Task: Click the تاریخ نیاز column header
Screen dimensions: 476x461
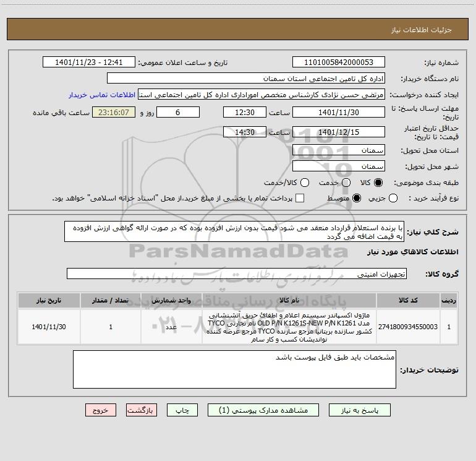Action: [49, 300]
